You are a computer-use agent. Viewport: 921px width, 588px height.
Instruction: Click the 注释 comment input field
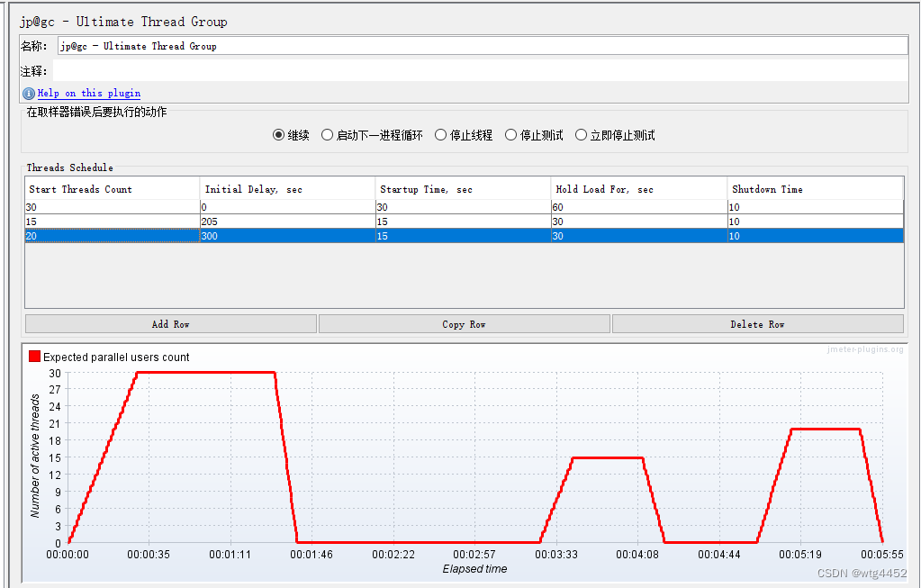coord(481,71)
